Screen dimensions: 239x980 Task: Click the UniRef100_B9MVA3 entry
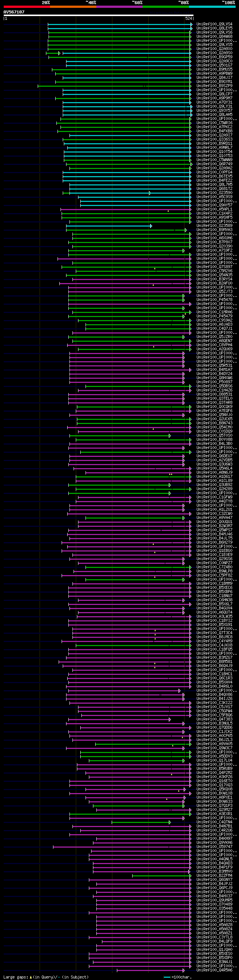(x=214, y=230)
